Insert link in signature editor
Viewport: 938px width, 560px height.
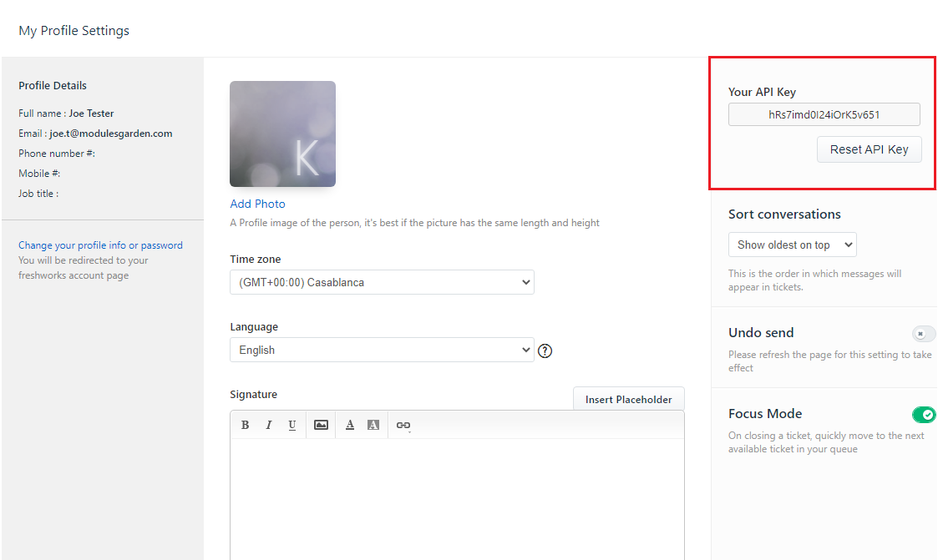click(x=403, y=426)
